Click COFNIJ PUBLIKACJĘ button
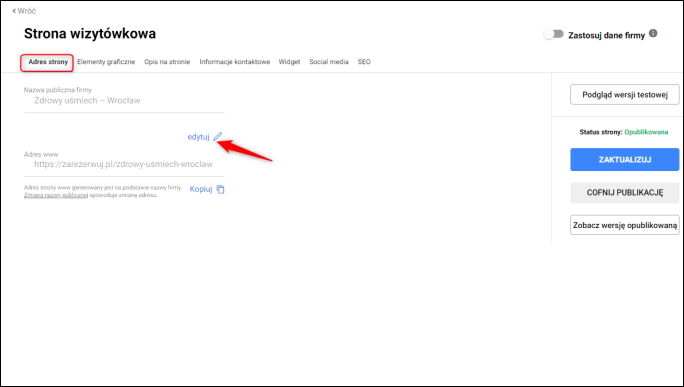684x387 pixels. 625,193
